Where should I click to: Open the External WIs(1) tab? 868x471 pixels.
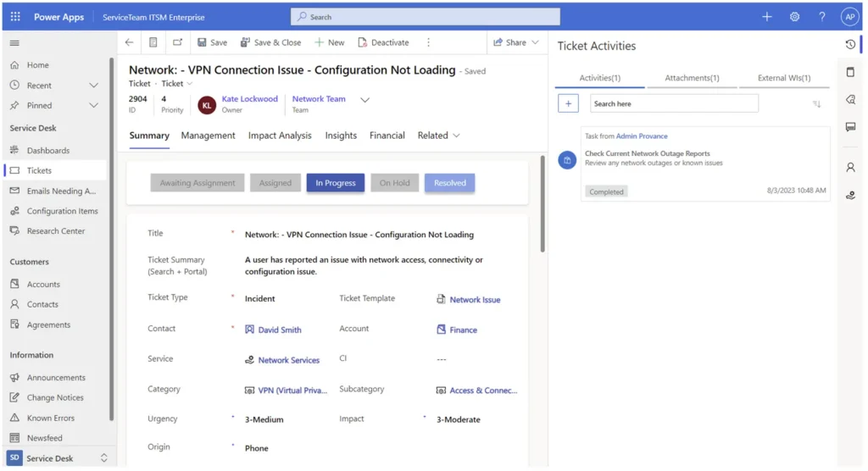click(784, 78)
